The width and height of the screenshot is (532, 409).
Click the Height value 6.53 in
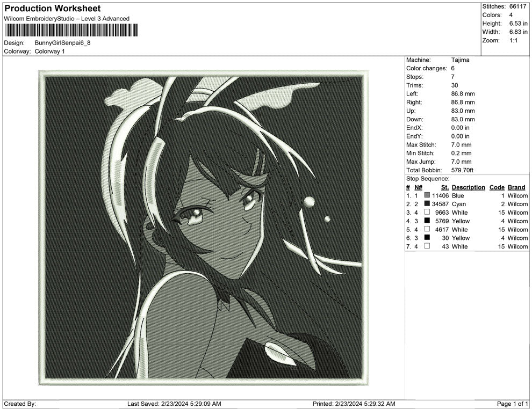click(519, 24)
